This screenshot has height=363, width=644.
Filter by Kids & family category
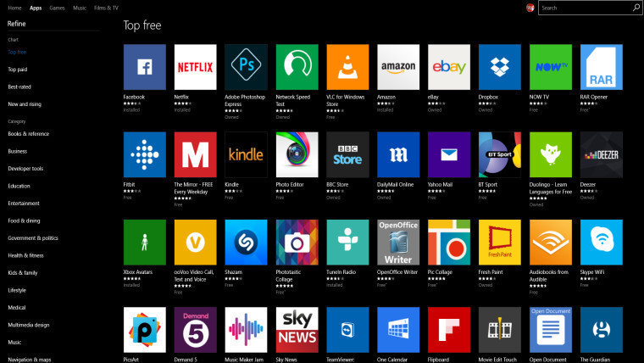pos(23,272)
